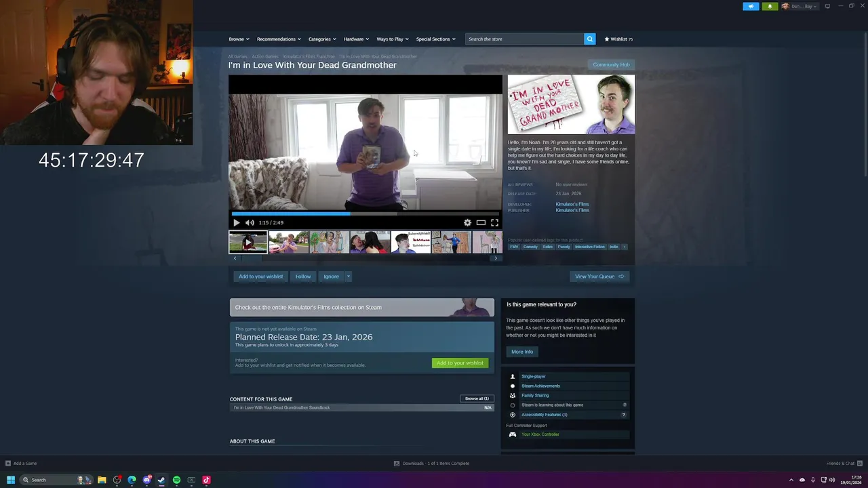Play the game trailer video

point(236,222)
